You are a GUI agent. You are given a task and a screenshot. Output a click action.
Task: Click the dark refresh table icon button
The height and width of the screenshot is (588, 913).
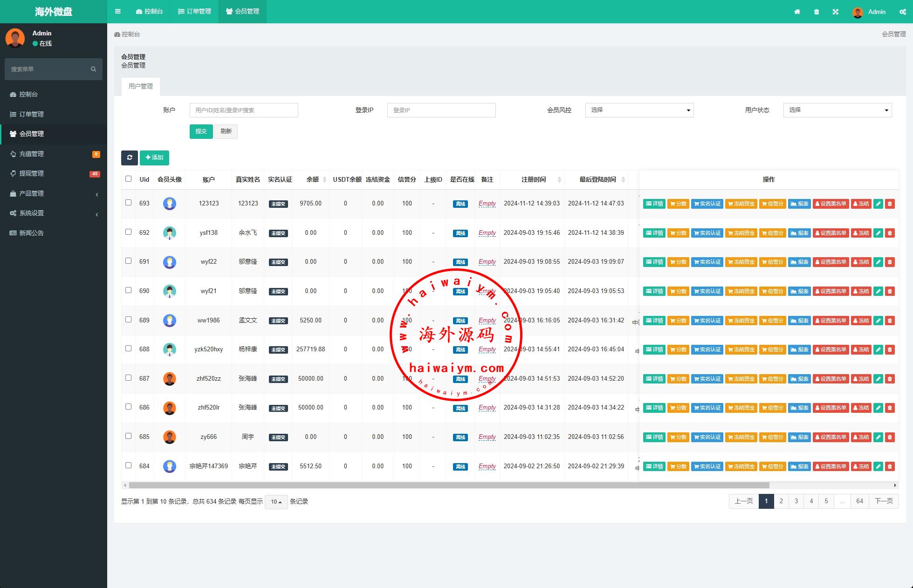pos(130,157)
